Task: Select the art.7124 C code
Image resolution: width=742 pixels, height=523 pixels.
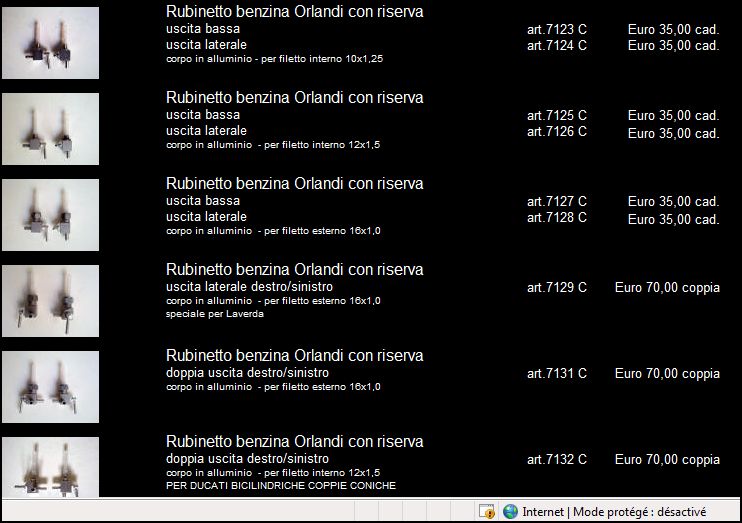Action: [557, 45]
